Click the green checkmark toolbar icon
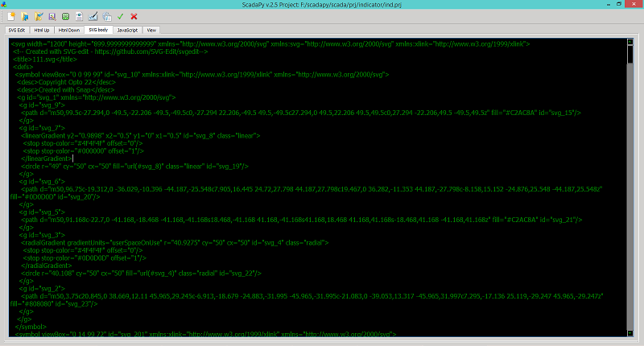Image resolution: width=644 pixels, height=346 pixels. tap(120, 16)
